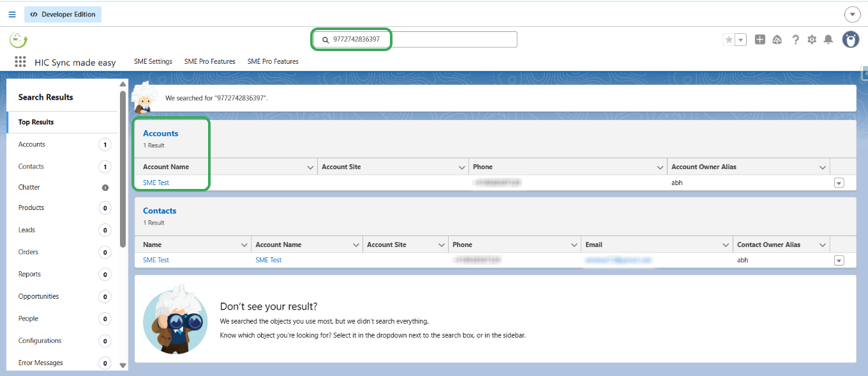Expand Email column menu in Contacts table
Viewport: 868px width, 376px height.
(726, 245)
